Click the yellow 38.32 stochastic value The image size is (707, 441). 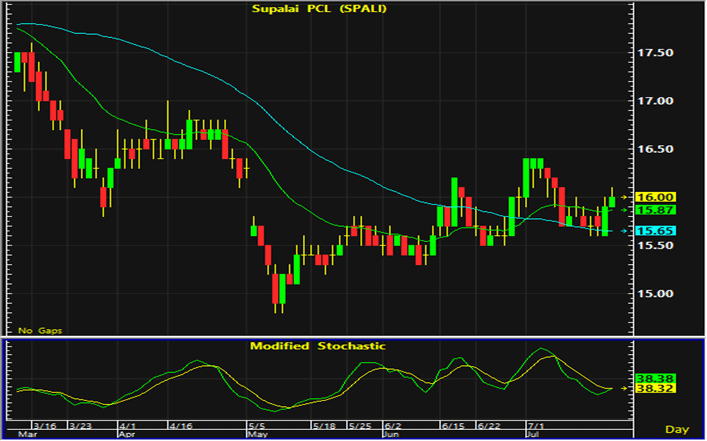655,389
